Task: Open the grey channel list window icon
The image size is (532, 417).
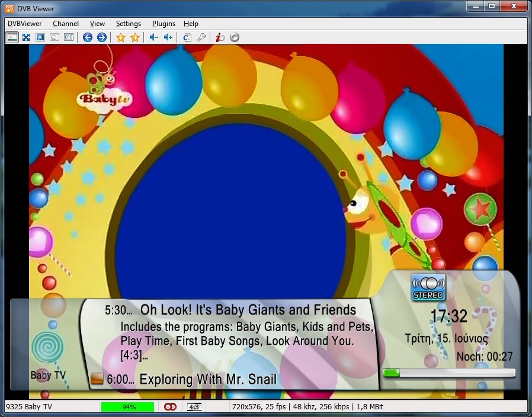Action: 55,37
